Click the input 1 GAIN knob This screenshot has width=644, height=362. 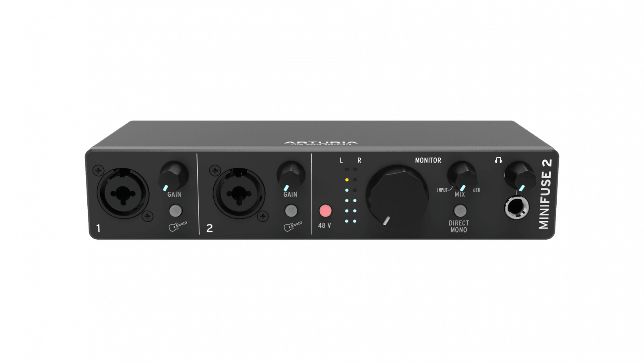(x=173, y=177)
